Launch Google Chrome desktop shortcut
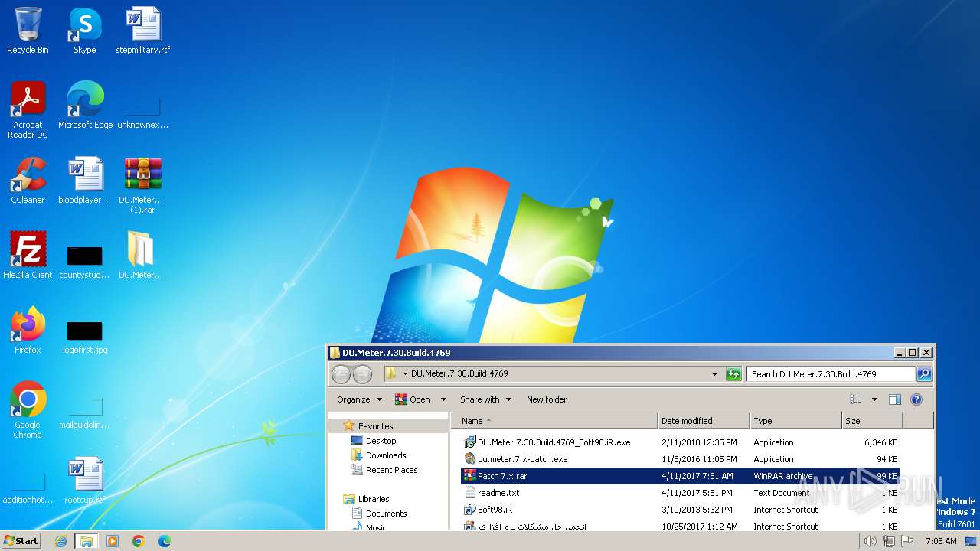Image resolution: width=980 pixels, height=551 pixels. (28, 409)
